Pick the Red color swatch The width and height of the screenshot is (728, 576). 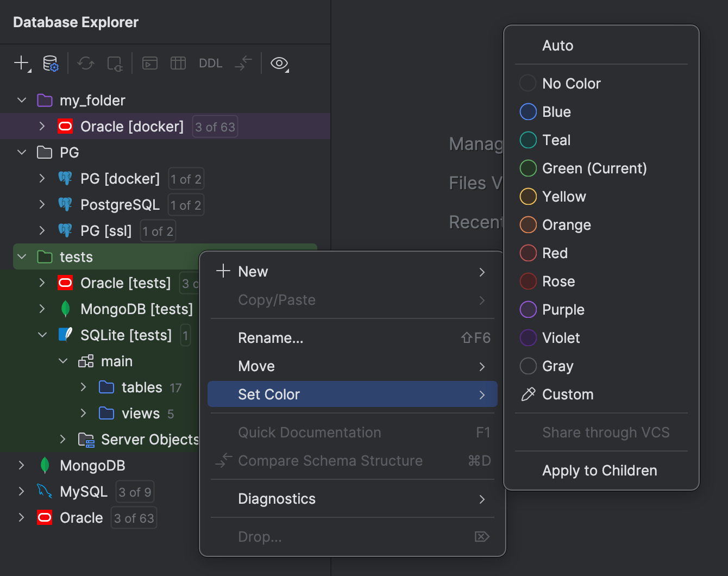point(528,253)
